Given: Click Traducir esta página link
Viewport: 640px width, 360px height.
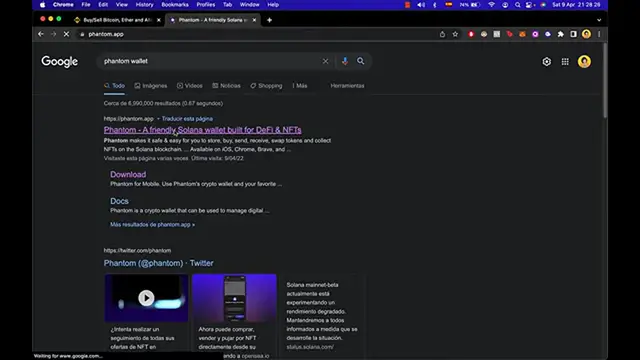Looking at the screenshot, I should coord(187,119).
